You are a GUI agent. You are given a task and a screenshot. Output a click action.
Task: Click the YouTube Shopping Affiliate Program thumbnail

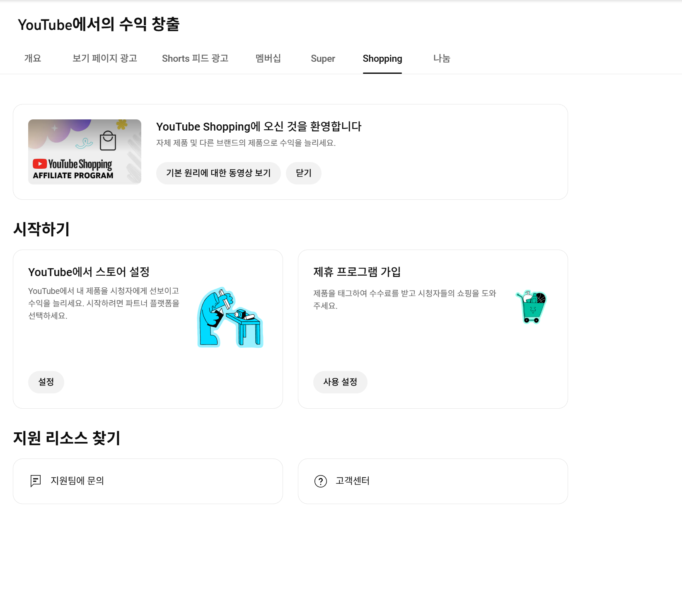85,152
